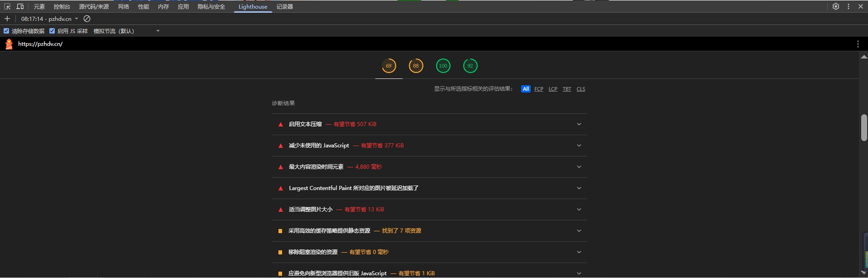Viewport: 868px width, 278px height.
Task: Select the performance score 69 gauge
Action: point(388,66)
